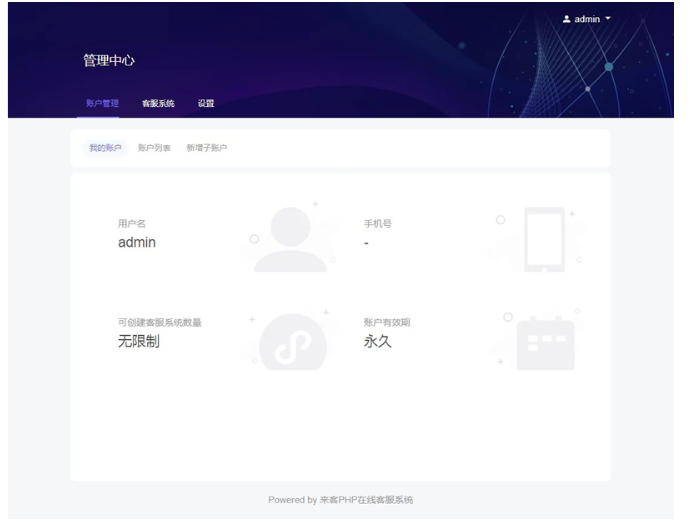Screen dimensions: 690x524
Task: Click the mobile phone illustration icon
Action: 544,240
